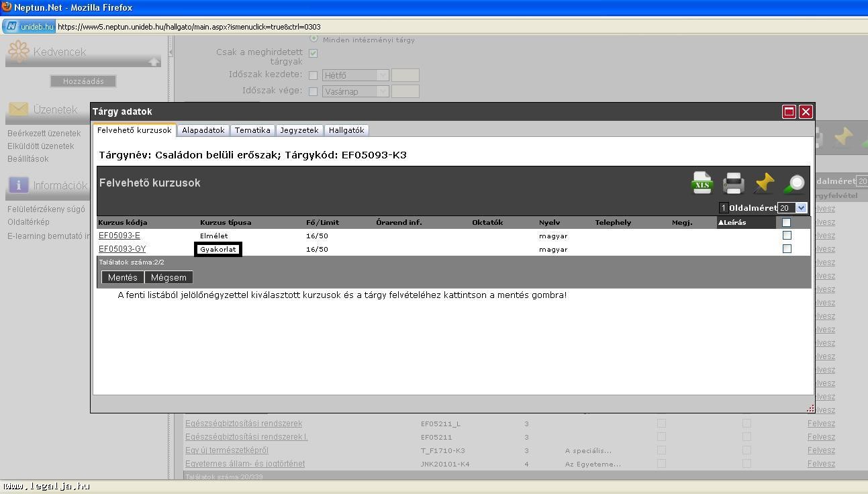Check the box for course EF05093-GY
The width and height of the screenshot is (868, 494).
(x=787, y=249)
